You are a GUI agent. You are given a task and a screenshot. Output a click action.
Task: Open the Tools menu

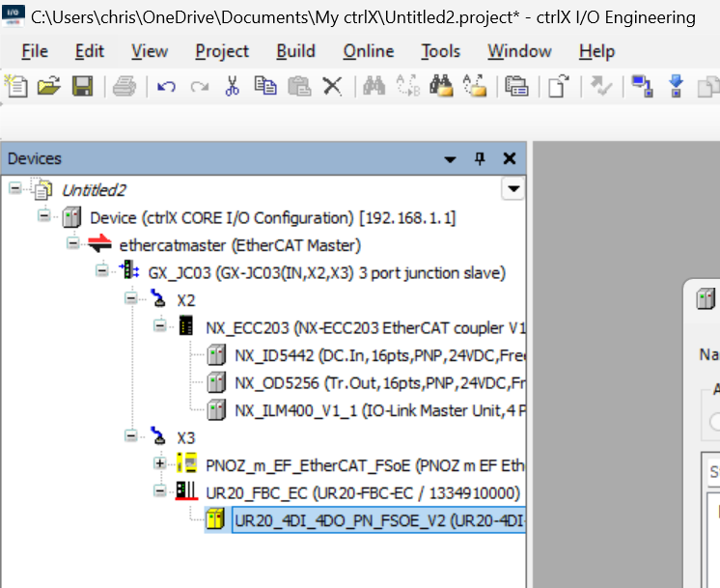click(x=441, y=51)
